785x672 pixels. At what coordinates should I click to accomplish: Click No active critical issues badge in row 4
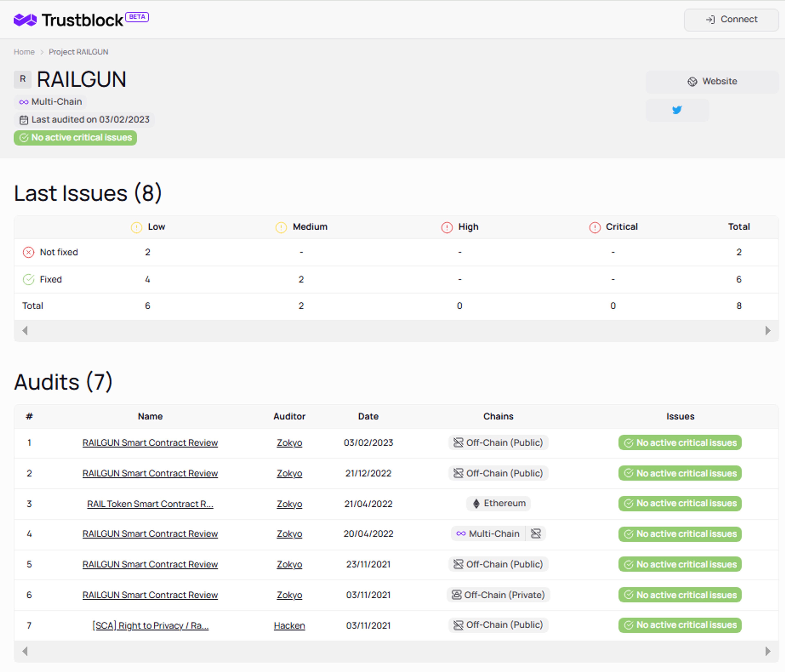(680, 534)
